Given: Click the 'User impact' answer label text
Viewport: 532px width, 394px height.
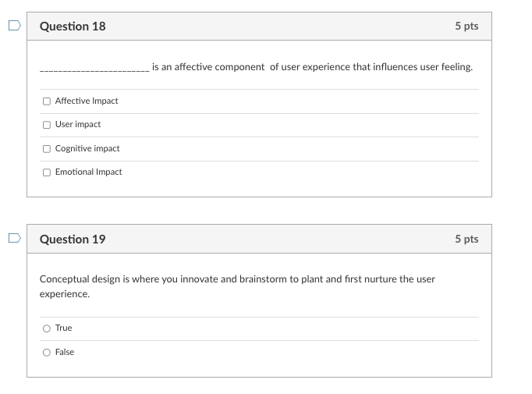Looking at the screenshot, I should tap(78, 125).
